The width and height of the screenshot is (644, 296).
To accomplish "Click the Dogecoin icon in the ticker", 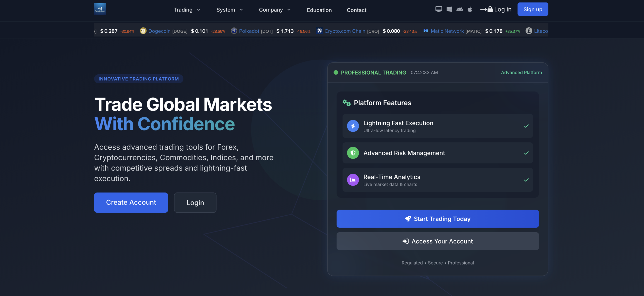I will point(143,31).
